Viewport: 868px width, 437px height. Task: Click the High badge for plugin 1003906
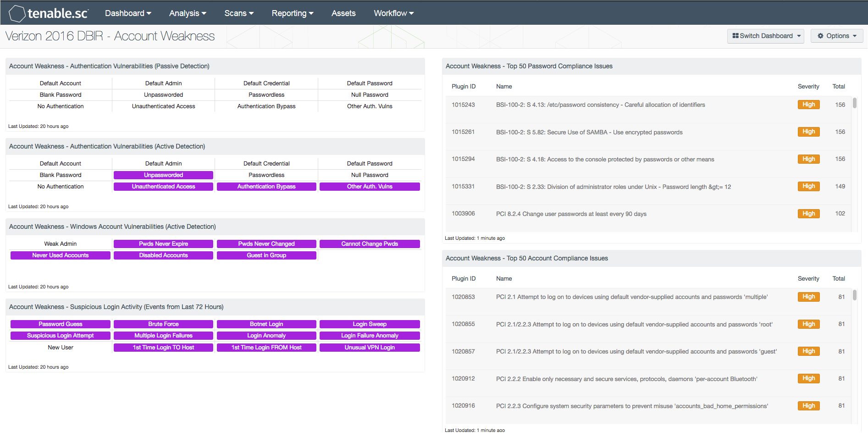[808, 214]
